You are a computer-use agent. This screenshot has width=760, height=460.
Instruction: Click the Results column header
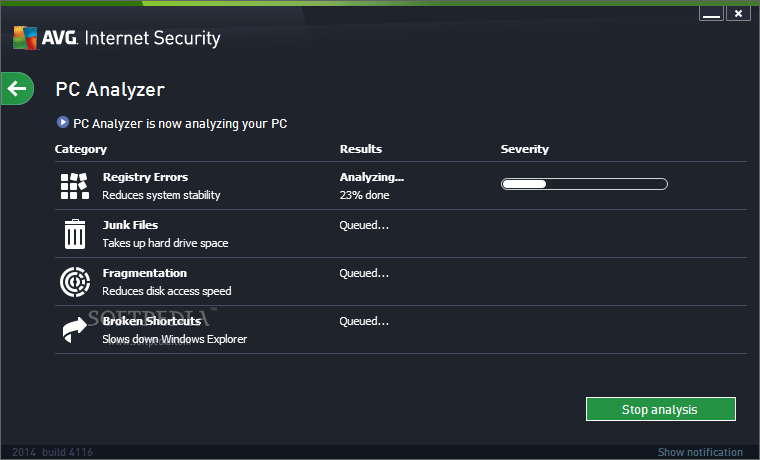point(361,149)
